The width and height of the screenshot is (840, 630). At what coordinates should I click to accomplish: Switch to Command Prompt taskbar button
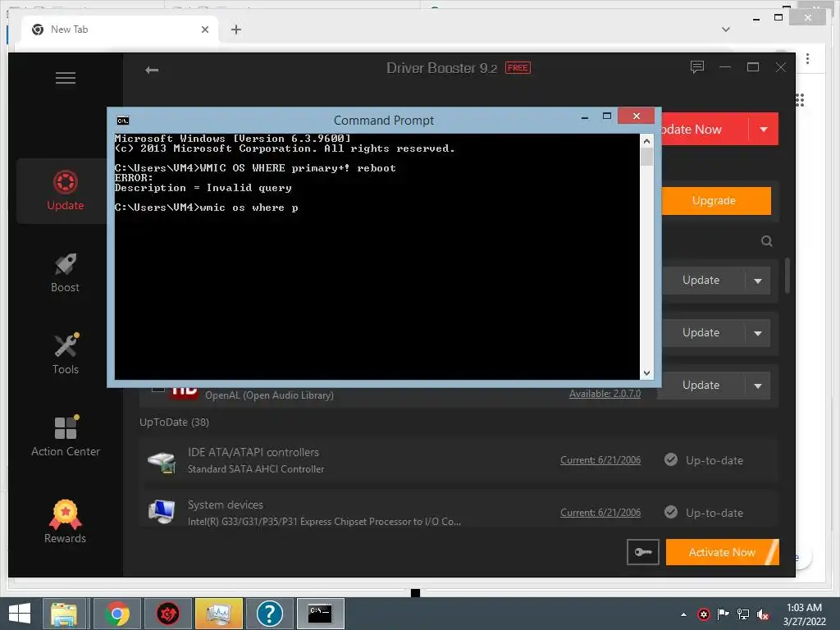click(321, 614)
